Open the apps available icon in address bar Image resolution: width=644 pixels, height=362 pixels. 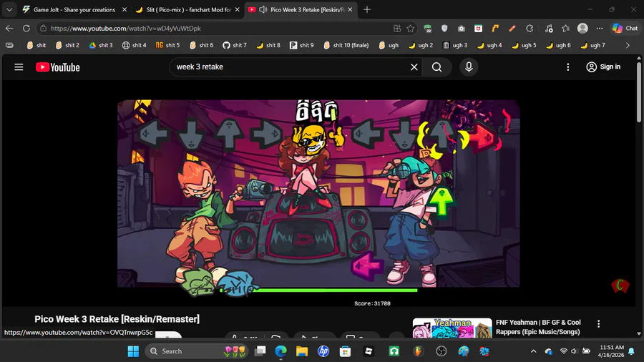pyautogui.click(x=396, y=29)
